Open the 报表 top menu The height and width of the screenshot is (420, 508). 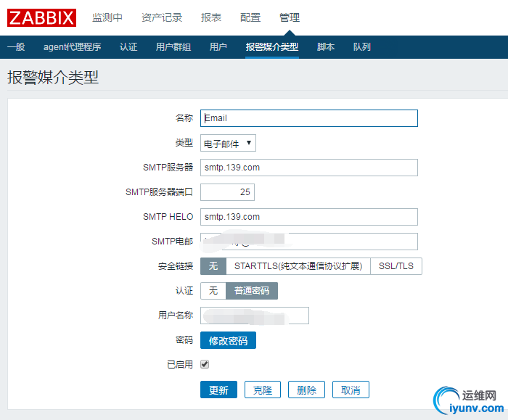click(211, 17)
